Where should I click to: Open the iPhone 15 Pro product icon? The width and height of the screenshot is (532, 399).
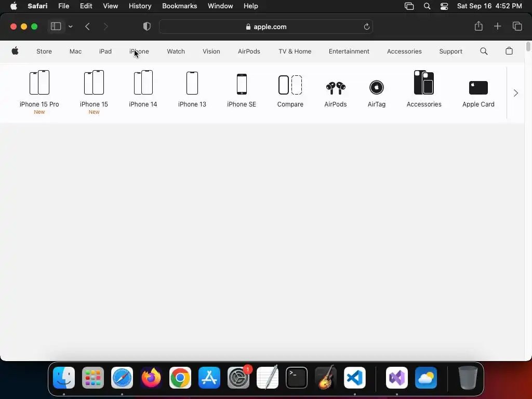[x=39, y=83]
